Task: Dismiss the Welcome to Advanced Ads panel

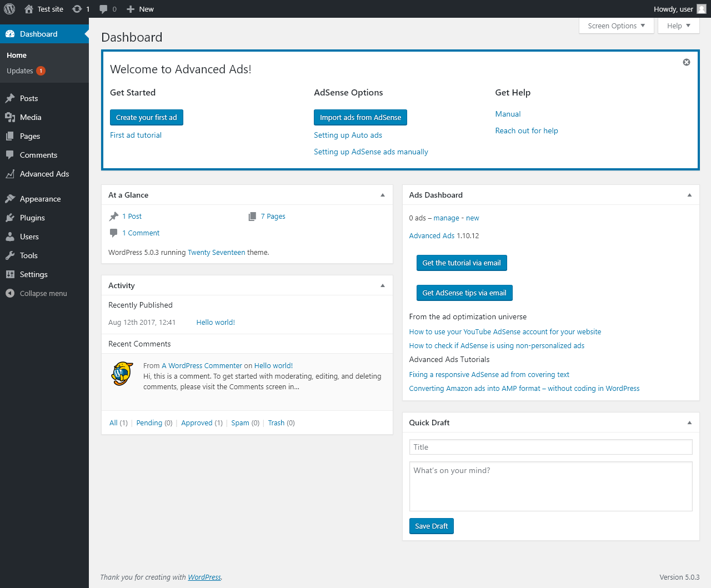Action: click(x=687, y=62)
